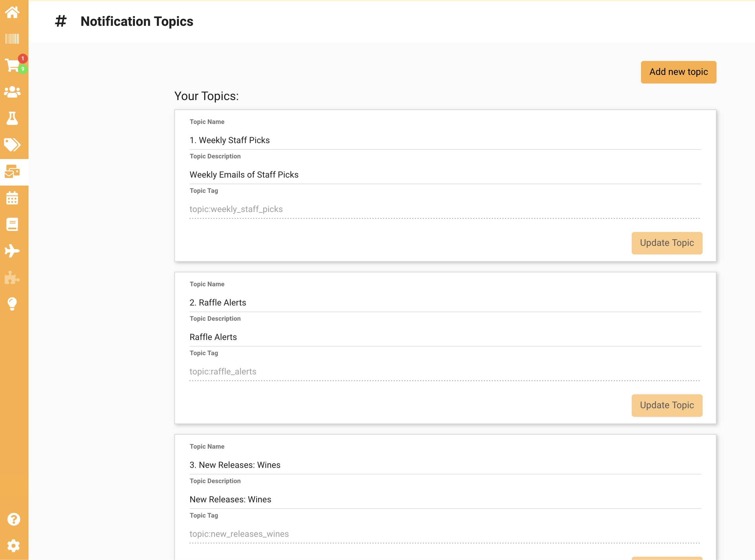
Task: Open the home icon in sidebar
Action: [x=12, y=13]
